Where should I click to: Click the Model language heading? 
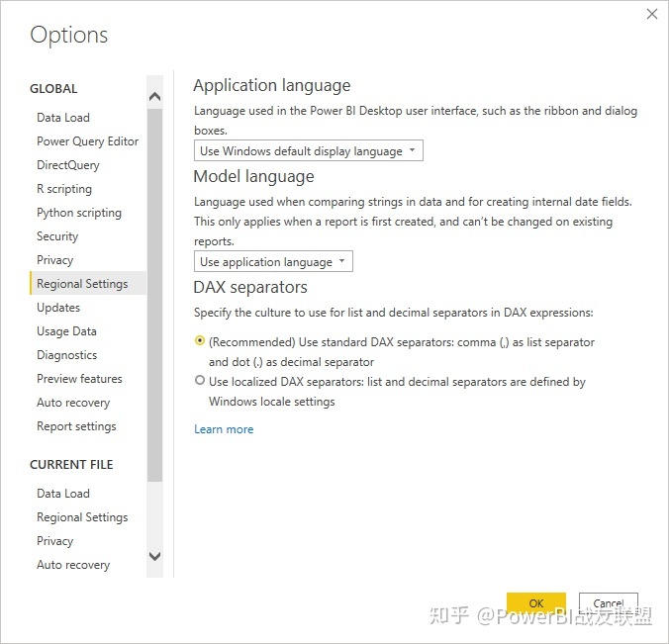pyautogui.click(x=254, y=176)
